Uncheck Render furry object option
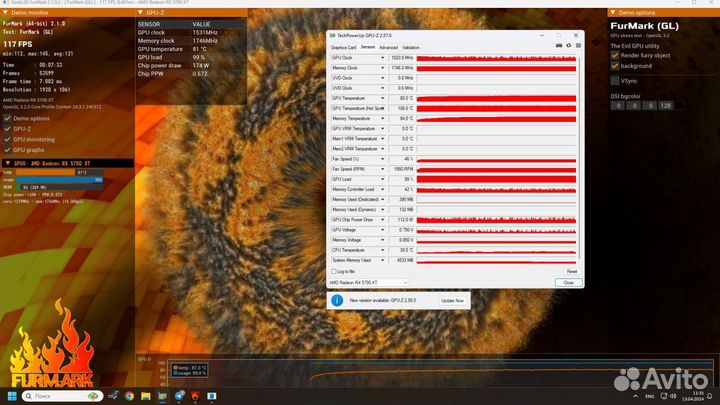 pyautogui.click(x=615, y=56)
